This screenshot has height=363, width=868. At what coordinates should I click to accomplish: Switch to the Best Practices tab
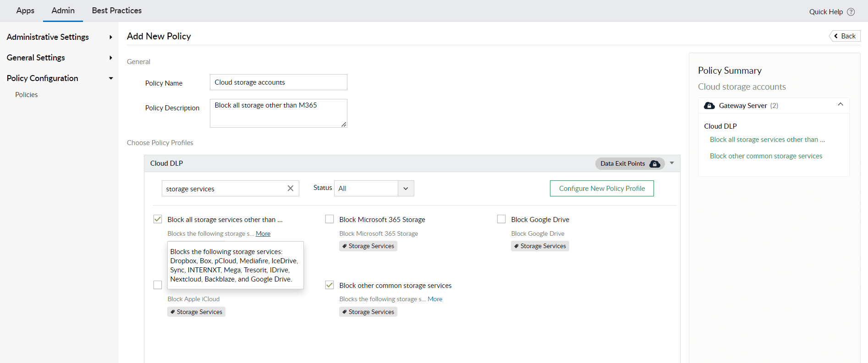point(116,11)
